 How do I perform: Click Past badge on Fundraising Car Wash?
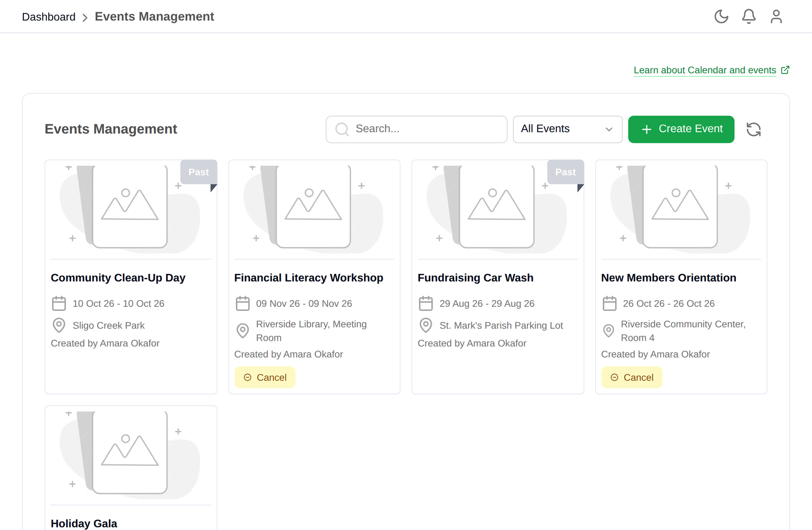[565, 172]
